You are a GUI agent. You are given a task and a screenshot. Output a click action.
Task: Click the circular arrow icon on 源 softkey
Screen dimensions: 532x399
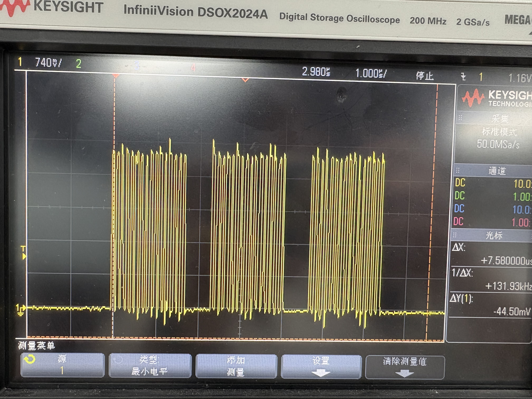[30, 359]
